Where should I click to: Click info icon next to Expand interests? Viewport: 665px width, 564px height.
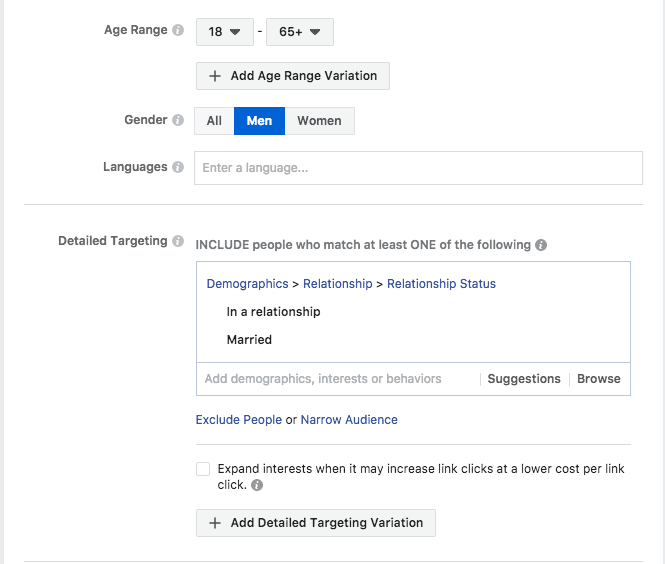pyautogui.click(x=257, y=485)
